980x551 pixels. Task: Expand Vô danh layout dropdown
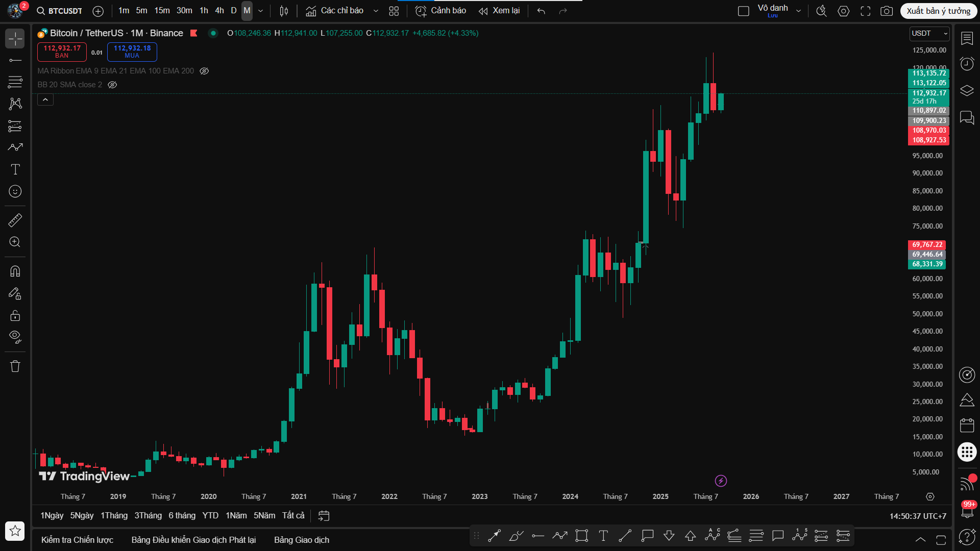(799, 11)
